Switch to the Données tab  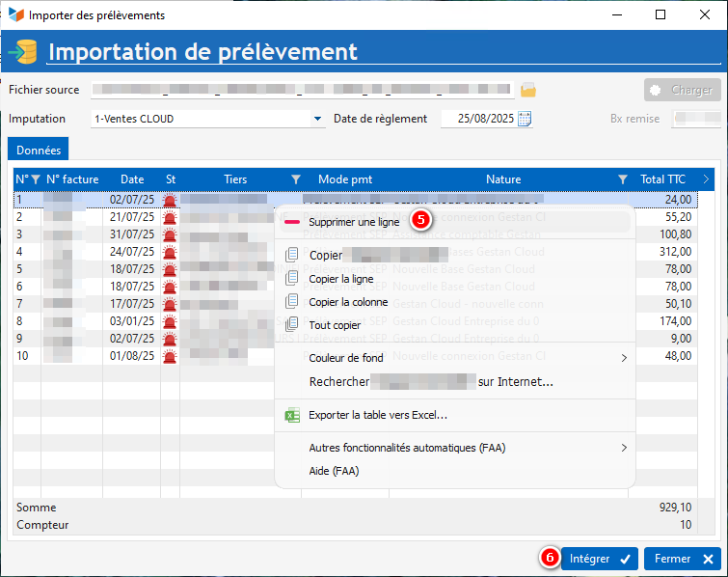[39, 151]
